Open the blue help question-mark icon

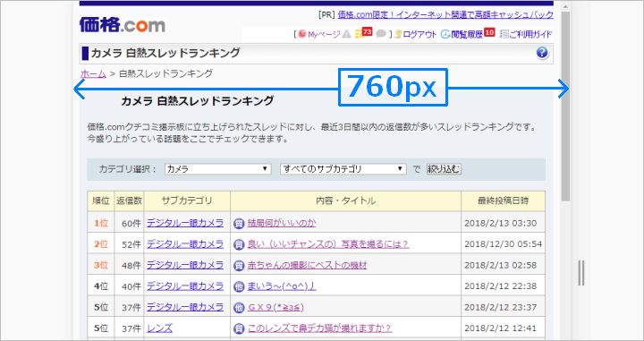[542, 53]
